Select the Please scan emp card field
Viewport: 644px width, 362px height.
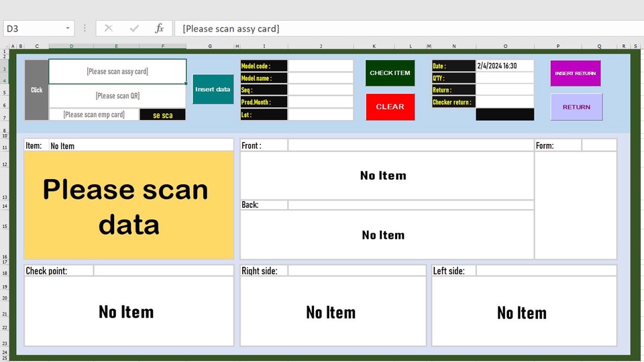(94, 115)
